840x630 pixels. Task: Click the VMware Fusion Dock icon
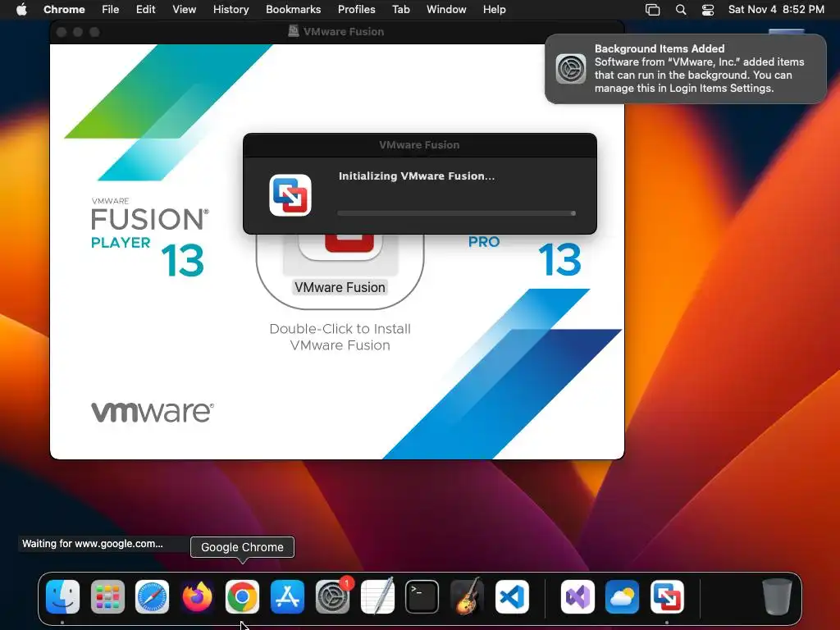point(667,596)
